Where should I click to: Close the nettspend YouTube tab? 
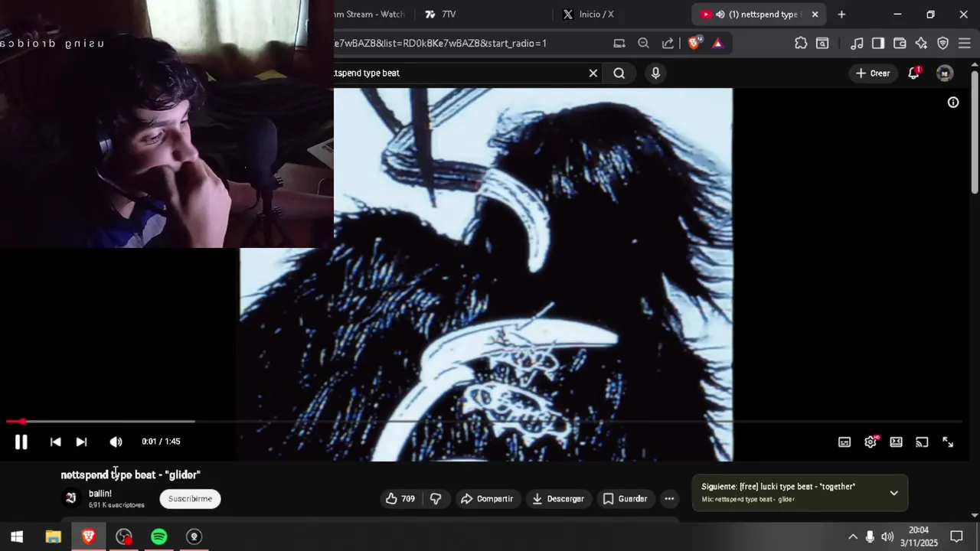pyautogui.click(x=815, y=15)
